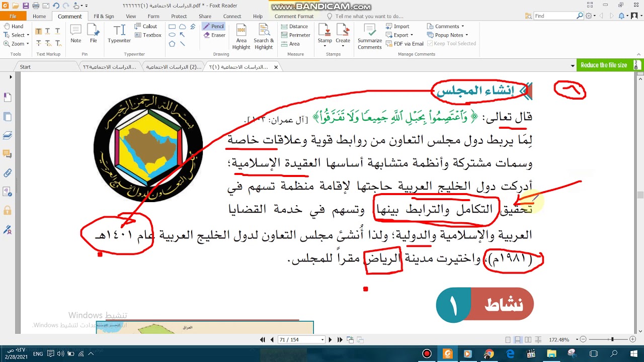Attach a File pin

[93, 34]
